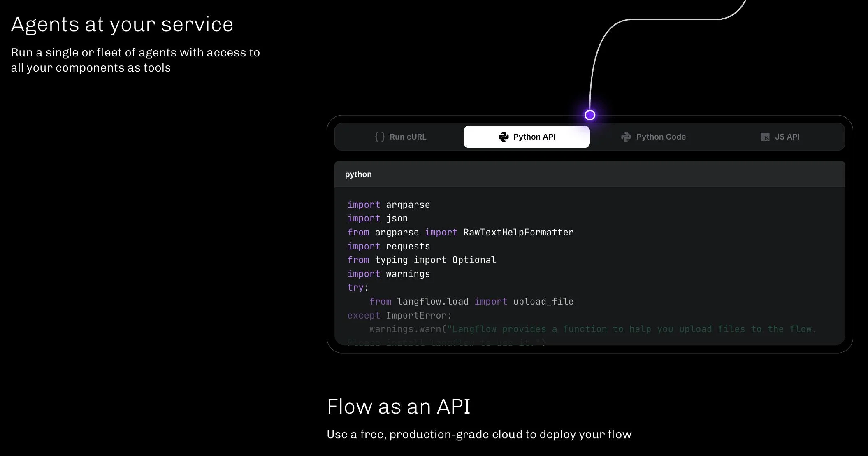Click the 'import json' code line
This screenshot has width=868, height=456.
coord(378,219)
